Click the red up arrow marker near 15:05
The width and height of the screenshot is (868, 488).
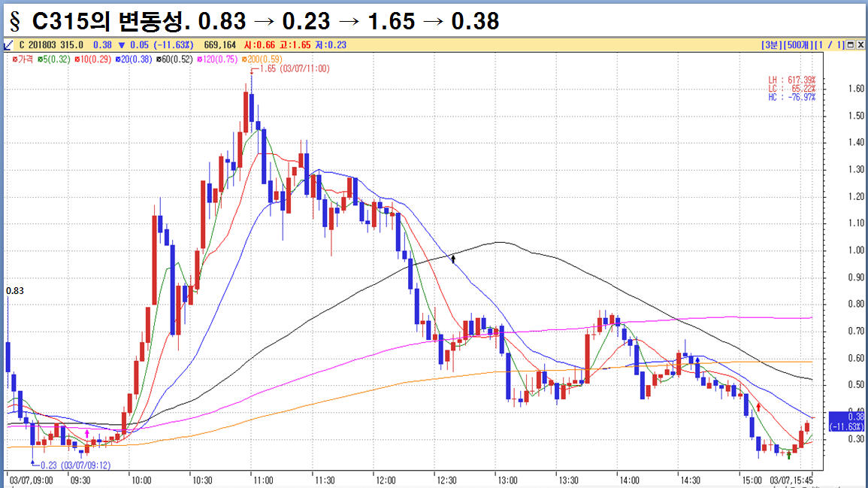[758, 407]
